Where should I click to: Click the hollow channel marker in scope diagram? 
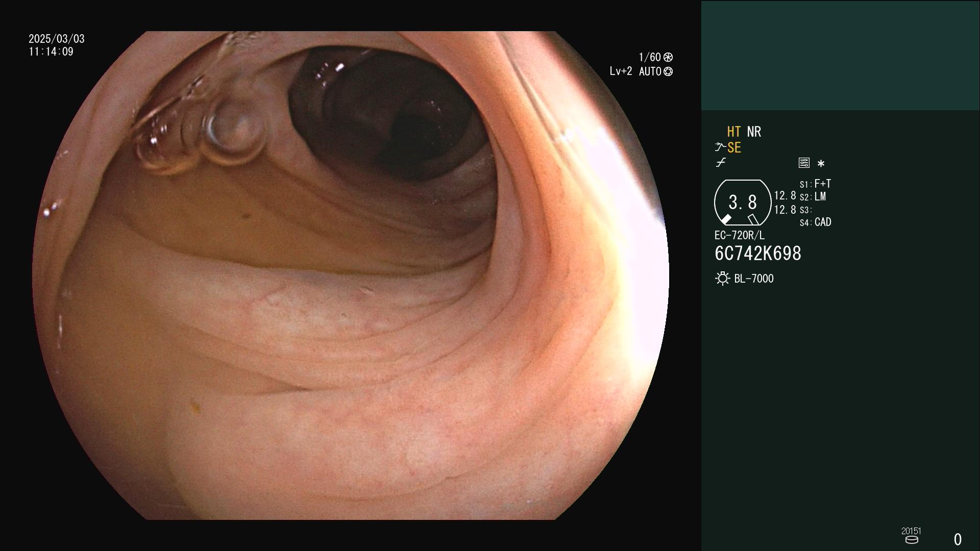pyautogui.click(x=753, y=219)
